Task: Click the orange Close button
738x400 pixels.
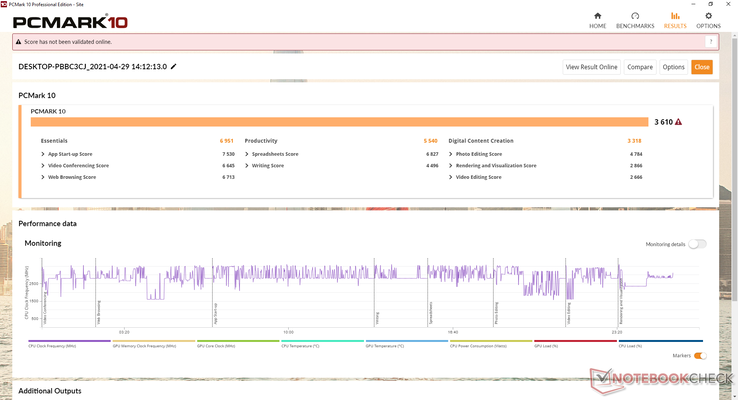Action: tap(702, 67)
